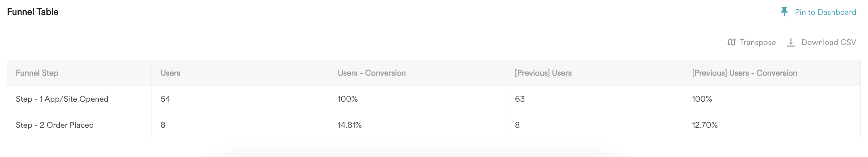This screenshot has width=868, height=157.
Task: Click the Step - 2 Order Placed row label
Action: click(55, 125)
